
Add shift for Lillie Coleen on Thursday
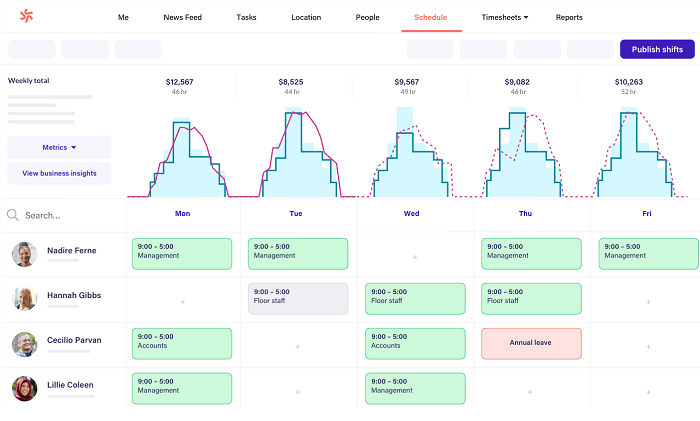(530, 391)
